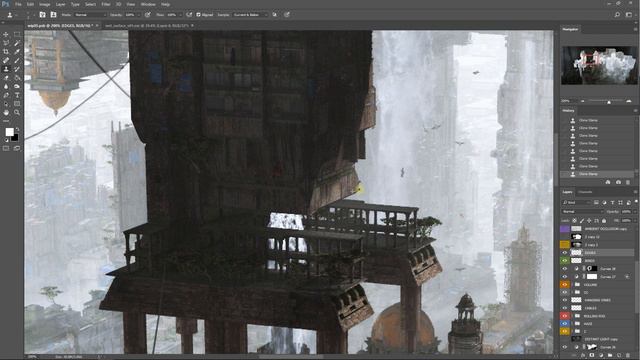Select the Eraser tool
This screenshot has width=640, height=360.
click(x=6, y=78)
